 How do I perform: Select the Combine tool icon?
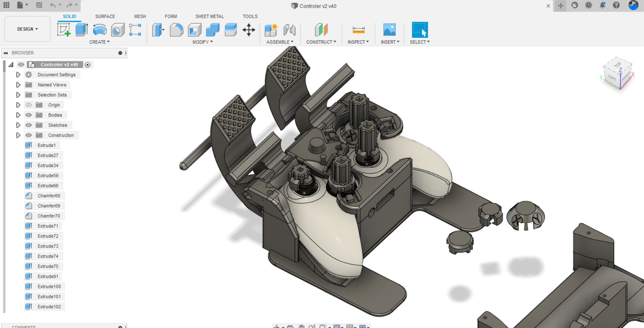pos(212,30)
